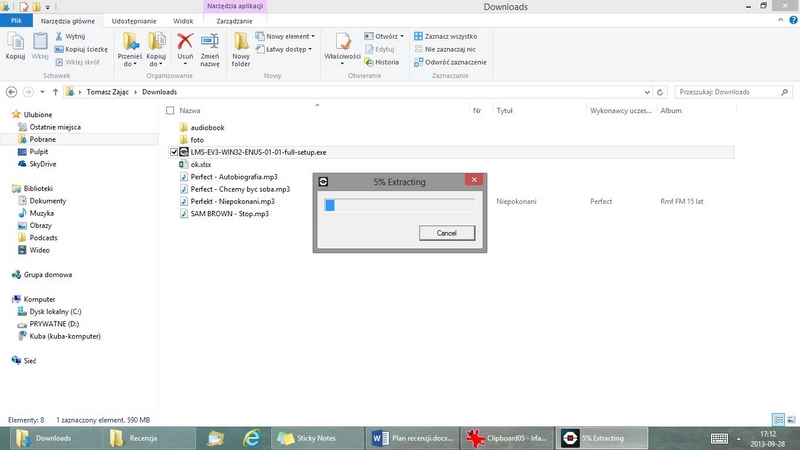800x450 pixels.
Task: Expand address bar history dropdown
Action: point(647,92)
